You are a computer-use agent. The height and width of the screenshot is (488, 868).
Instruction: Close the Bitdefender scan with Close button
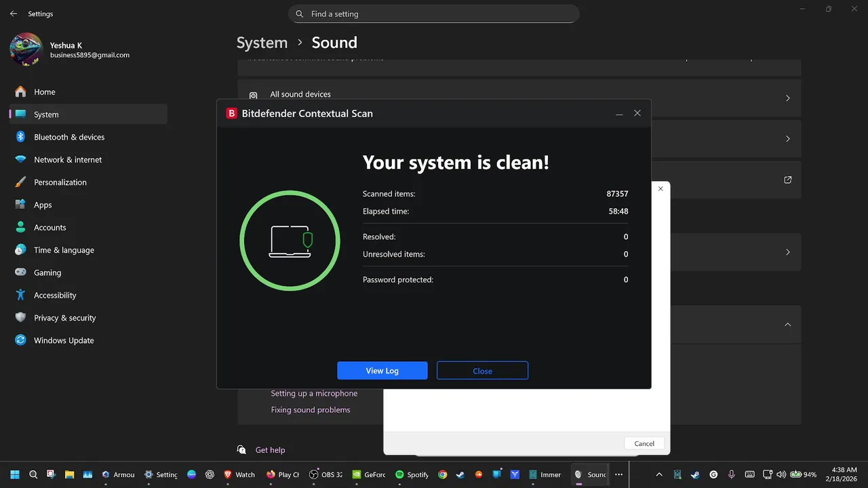(x=482, y=371)
